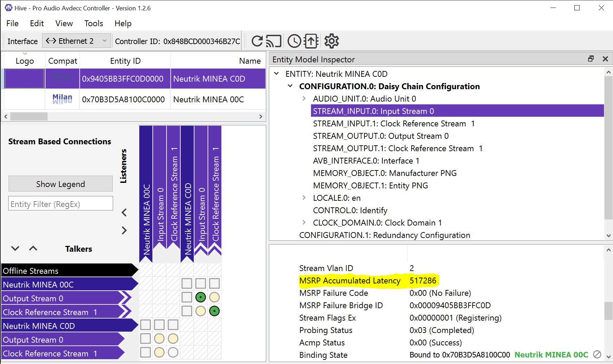Open the Tools menu
This screenshot has width=613, height=364.
click(94, 23)
